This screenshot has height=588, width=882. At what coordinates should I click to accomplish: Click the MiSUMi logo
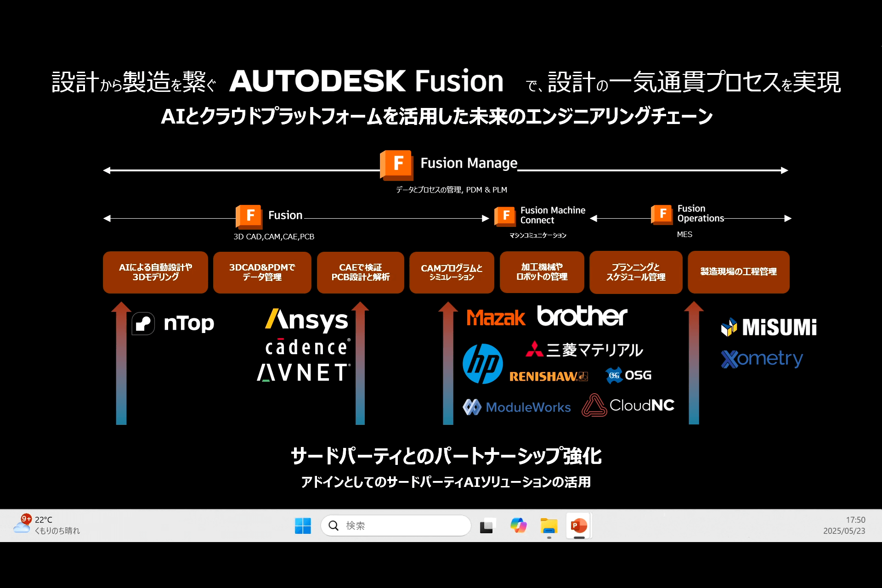(769, 327)
